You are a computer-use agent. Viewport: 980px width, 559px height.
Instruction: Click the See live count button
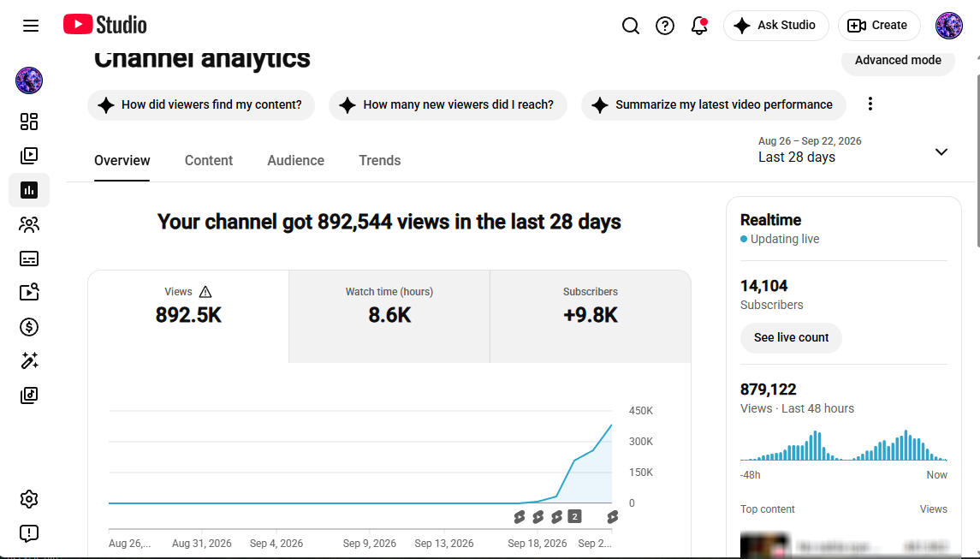(x=791, y=337)
